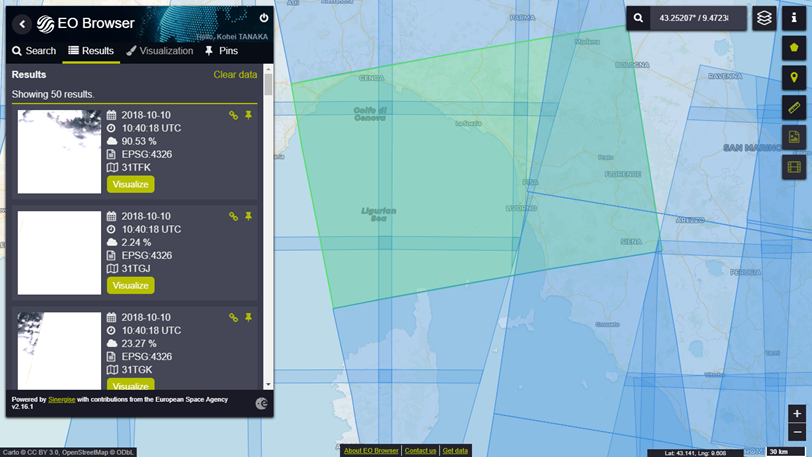Click the coordinates search field
This screenshot has width=812, height=457.
tap(698, 18)
